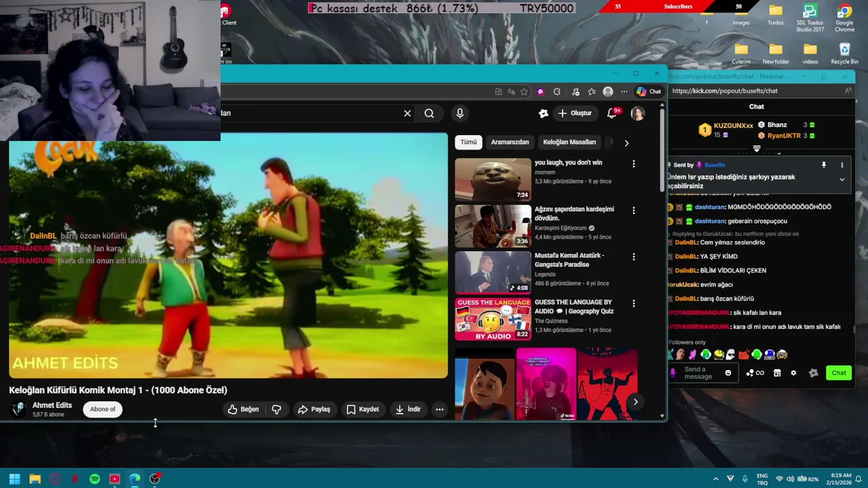Click the kick.com popout chat address bar
Image resolution: width=868 pixels, height=488 pixels.
(x=753, y=91)
